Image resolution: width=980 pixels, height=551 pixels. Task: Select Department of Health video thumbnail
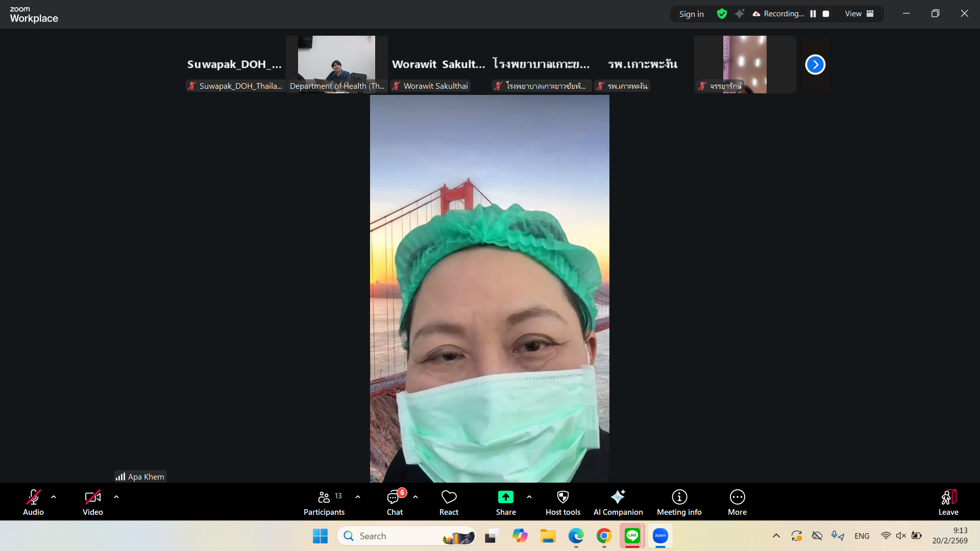coord(336,64)
